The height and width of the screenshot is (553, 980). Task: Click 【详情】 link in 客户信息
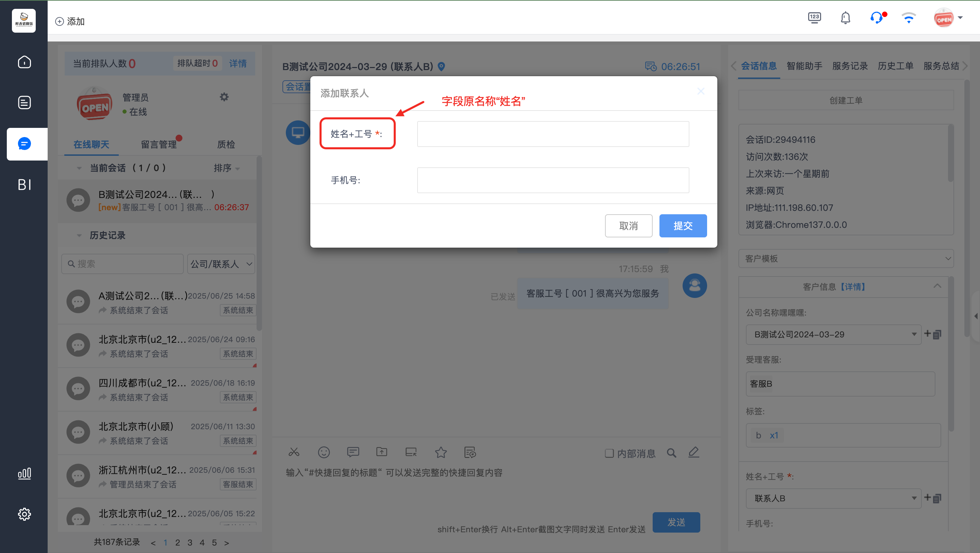(x=852, y=287)
